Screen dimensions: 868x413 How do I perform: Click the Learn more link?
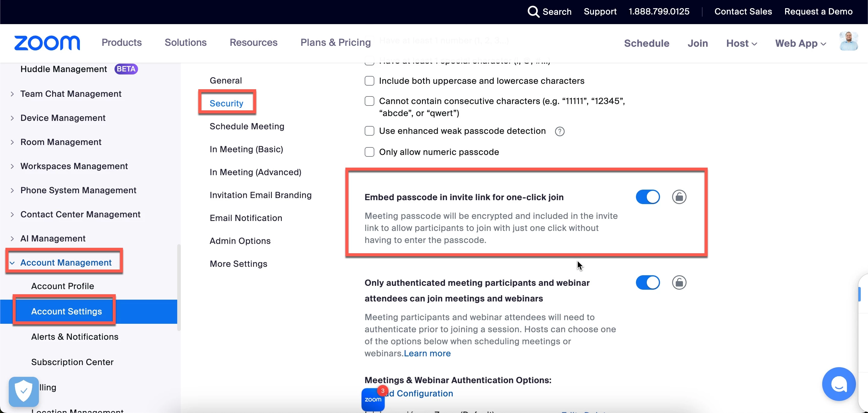pyautogui.click(x=427, y=353)
